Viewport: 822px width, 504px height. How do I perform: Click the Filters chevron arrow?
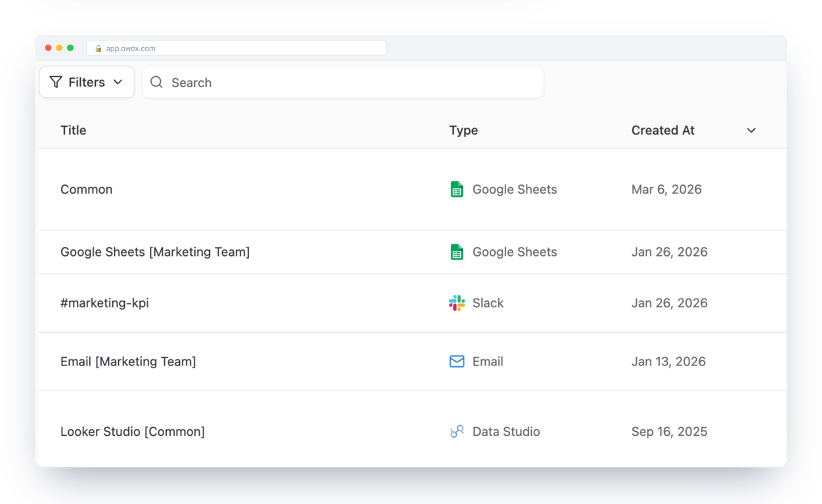click(118, 82)
